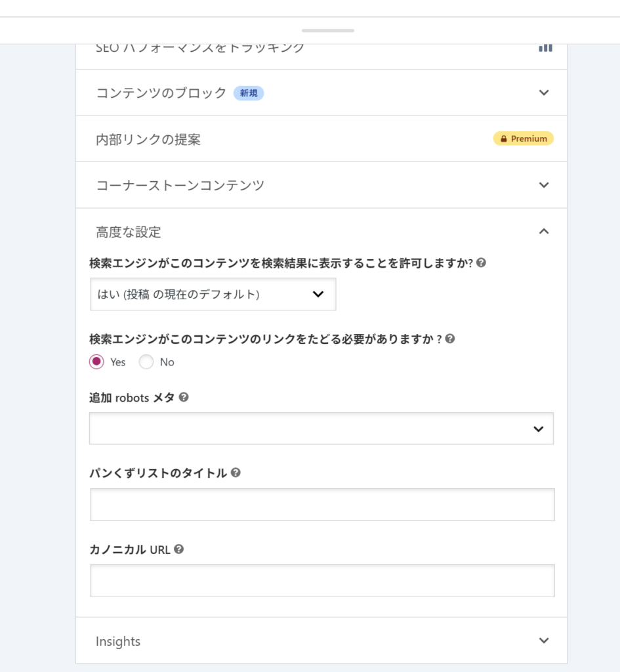Expand the Insights section
This screenshot has width=620, height=672.
tap(543, 640)
